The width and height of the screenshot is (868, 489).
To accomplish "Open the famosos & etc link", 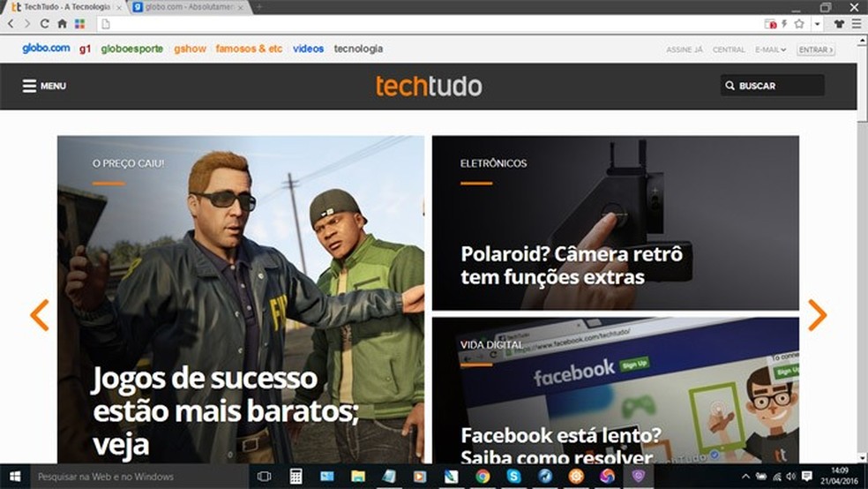I will pos(249,49).
